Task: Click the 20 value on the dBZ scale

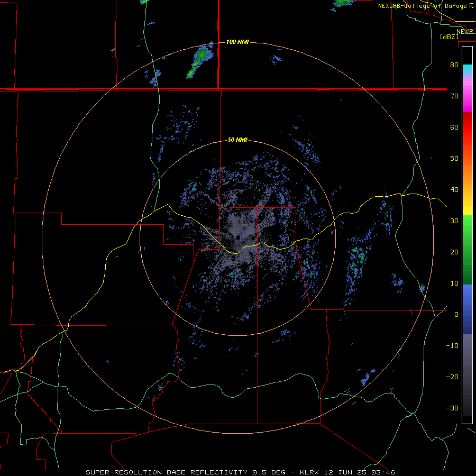Action: tap(454, 252)
